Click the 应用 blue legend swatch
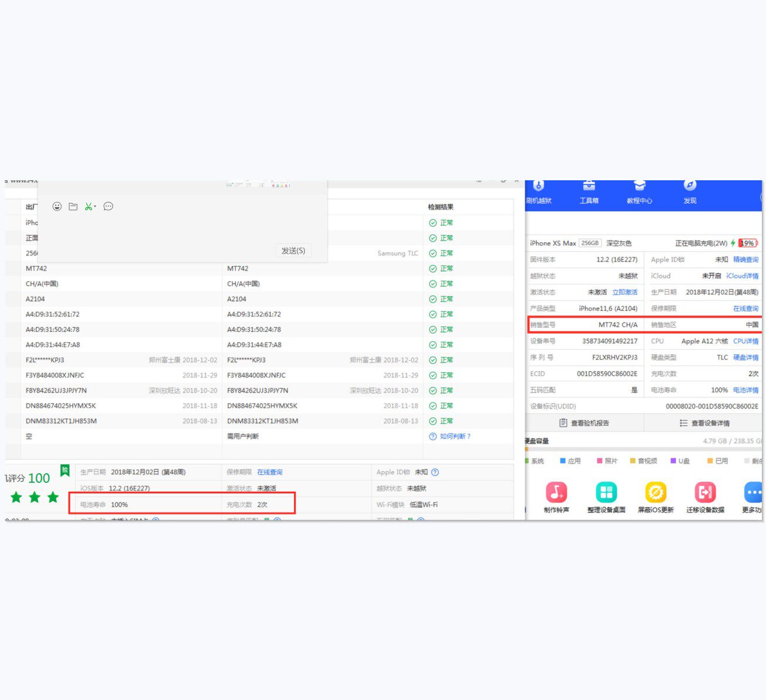 pyautogui.click(x=563, y=461)
